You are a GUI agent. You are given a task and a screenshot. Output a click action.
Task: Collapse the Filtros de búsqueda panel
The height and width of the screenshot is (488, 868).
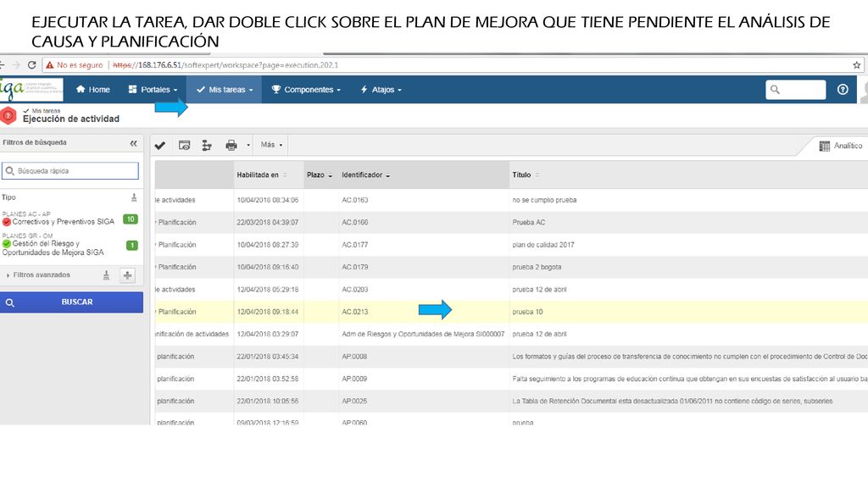133,143
